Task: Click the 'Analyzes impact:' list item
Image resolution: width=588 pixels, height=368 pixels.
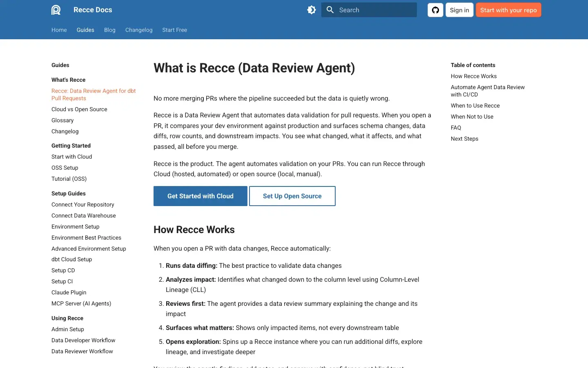Action: point(292,285)
